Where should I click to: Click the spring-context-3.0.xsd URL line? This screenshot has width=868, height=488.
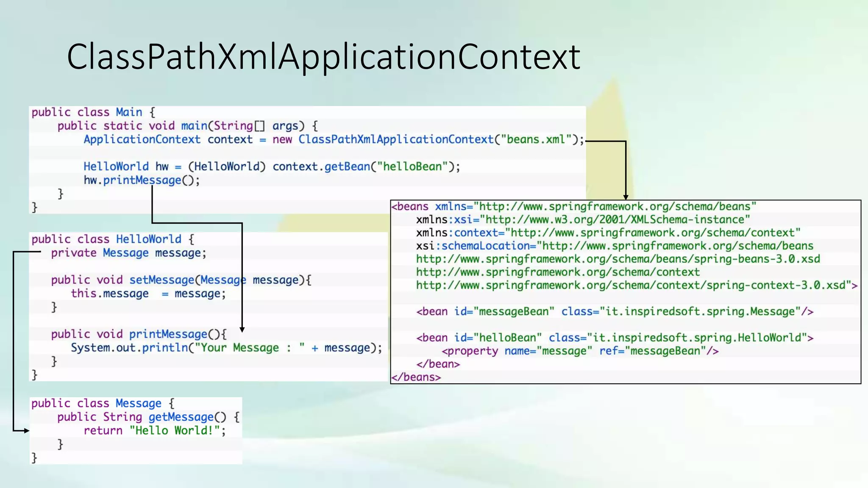pos(637,285)
